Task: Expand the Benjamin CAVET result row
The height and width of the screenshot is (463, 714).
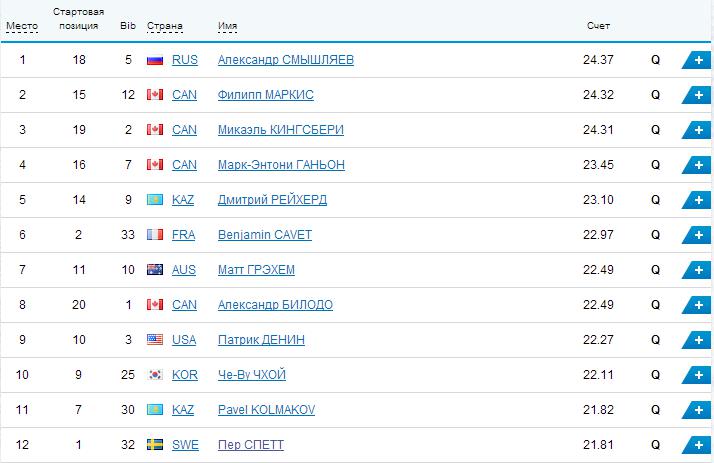Action: tap(695, 235)
